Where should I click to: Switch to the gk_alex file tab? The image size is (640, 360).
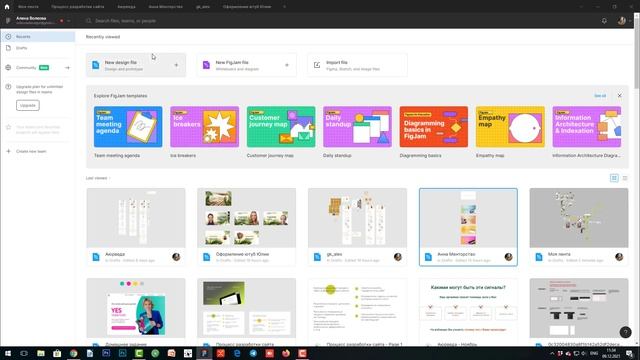pyautogui.click(x=203, y=7)
